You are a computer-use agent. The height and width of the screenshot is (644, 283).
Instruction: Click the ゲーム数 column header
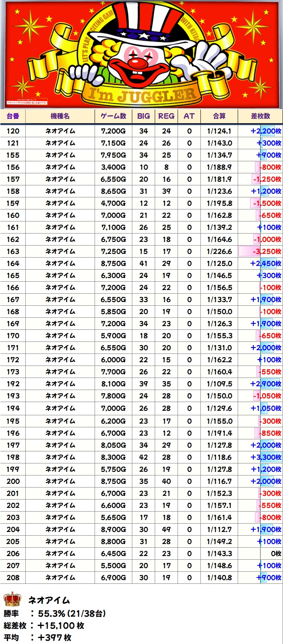click(113, 116)
